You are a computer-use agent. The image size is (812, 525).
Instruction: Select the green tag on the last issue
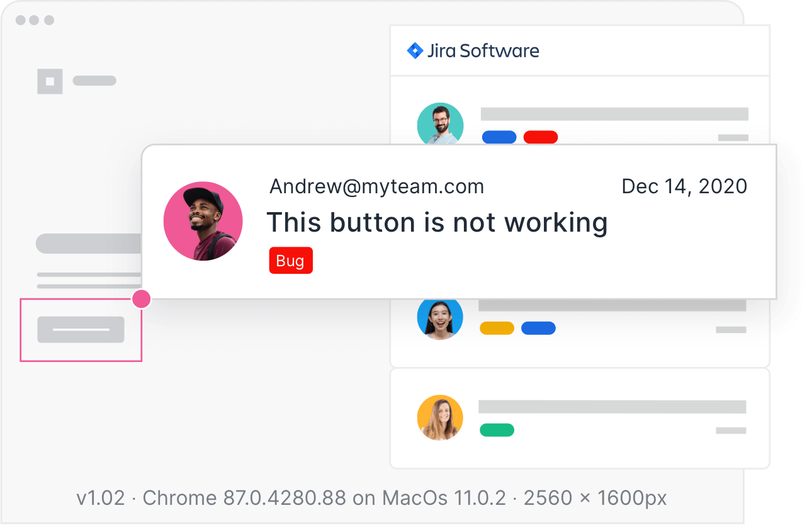(497, 430)
